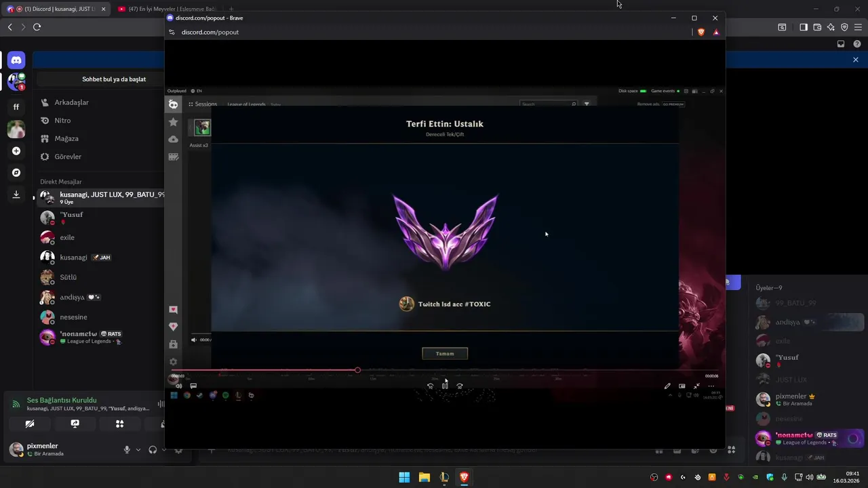Open the explore servers compass icon
The width and height of the screenshot is (868, 488).
[16, 173]
